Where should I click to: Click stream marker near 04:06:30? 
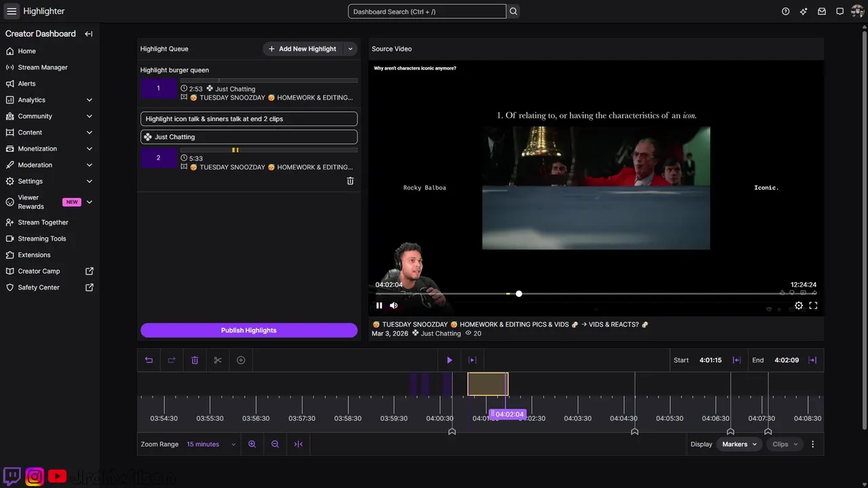(x=730, y=431)
